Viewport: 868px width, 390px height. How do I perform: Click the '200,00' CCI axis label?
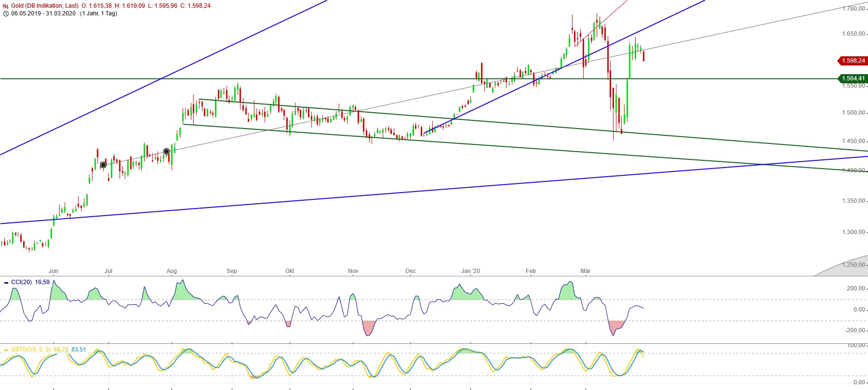(x=857, y=288)
